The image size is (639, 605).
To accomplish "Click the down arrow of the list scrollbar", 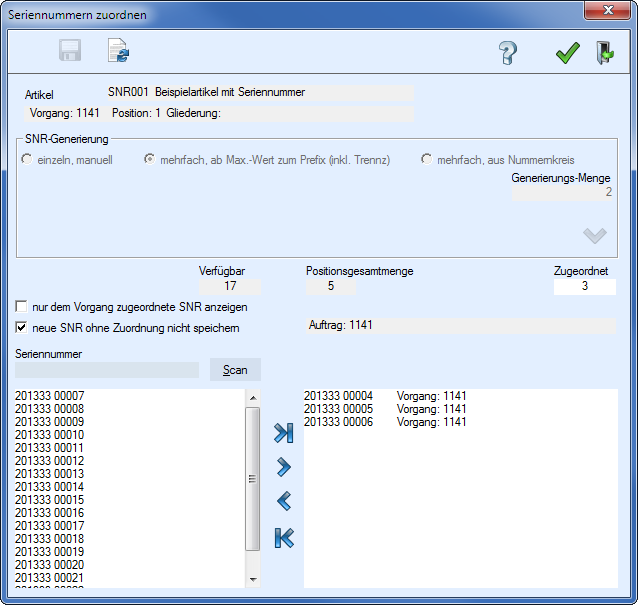I will click(253, 579).
